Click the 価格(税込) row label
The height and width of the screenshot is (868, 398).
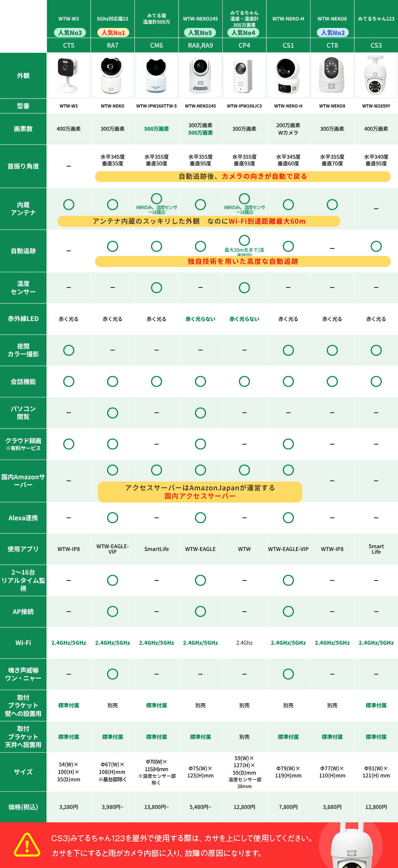coord(23,807)
